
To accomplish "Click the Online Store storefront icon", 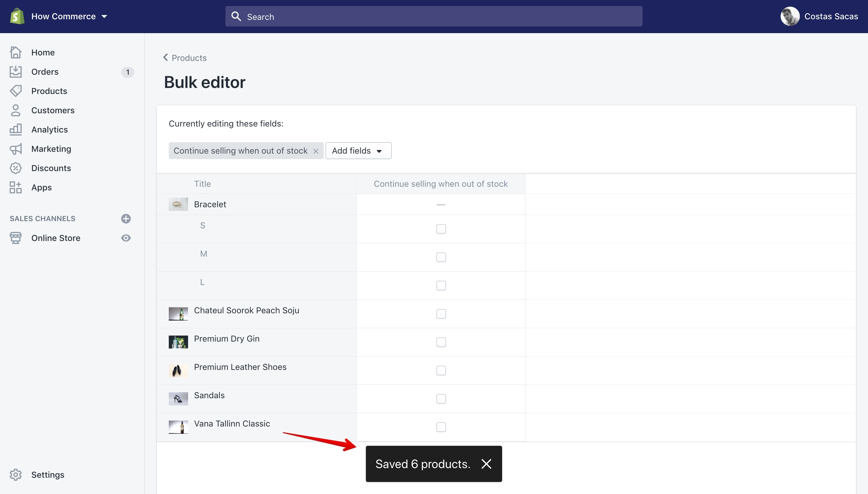I will pos(16,238).
